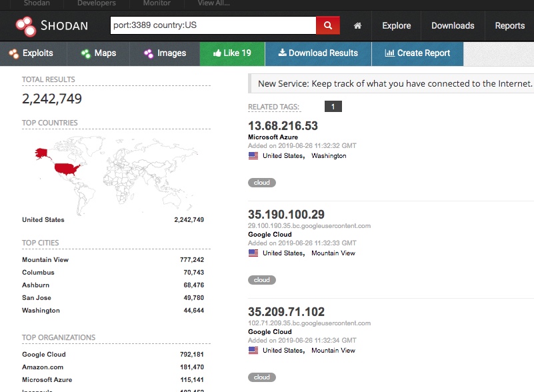Screen dimensions: 534x392
Task: Click Washington city in first result
Action: [x=329, y=155]
